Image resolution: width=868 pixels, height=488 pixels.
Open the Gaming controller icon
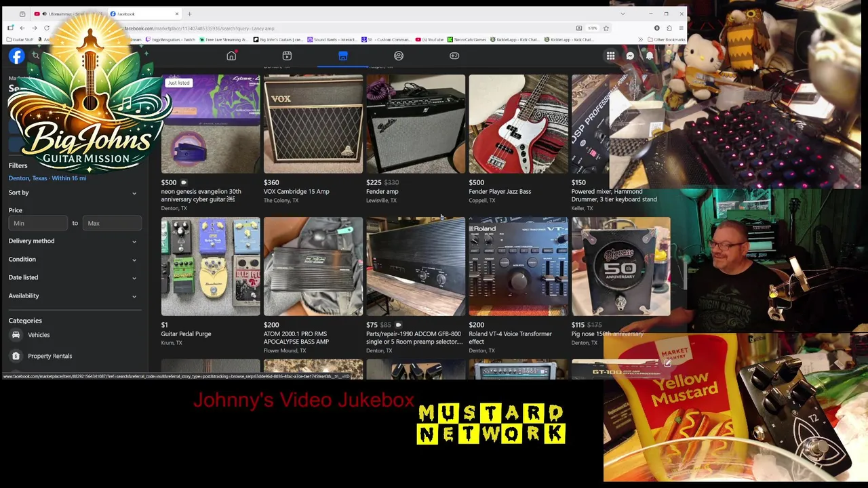[454, 56]
